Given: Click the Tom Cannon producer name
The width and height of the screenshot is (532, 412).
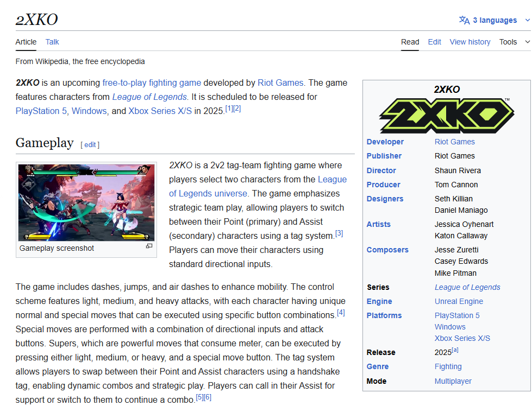Looking at the screenshot, I should tap(456, 185).
